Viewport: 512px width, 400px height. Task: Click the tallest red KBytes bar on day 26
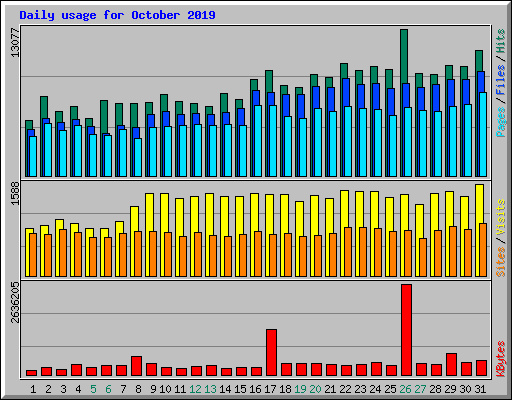pos(406,330)
